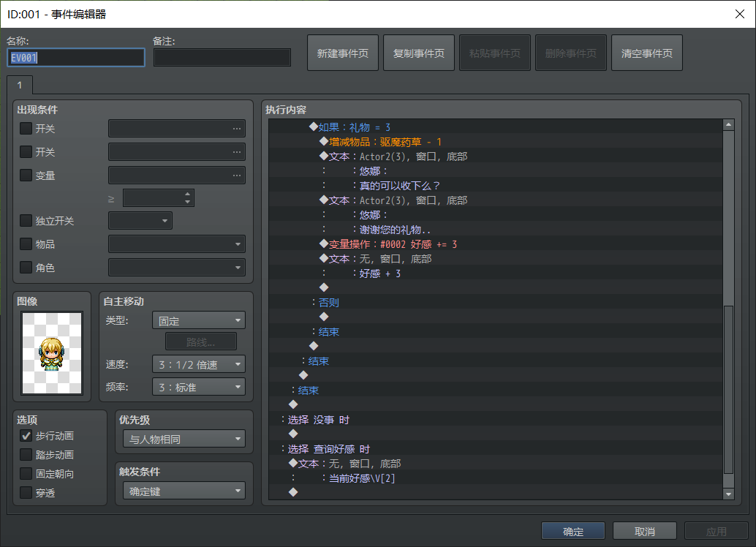Click the 清空事件页 button

coord(647,53)
